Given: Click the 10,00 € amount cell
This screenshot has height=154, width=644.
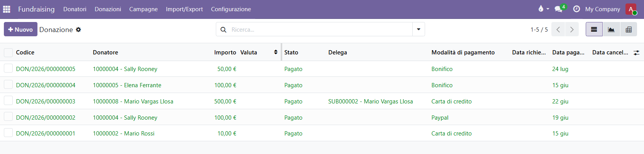Looking at the screenshot, I should 227,133.
